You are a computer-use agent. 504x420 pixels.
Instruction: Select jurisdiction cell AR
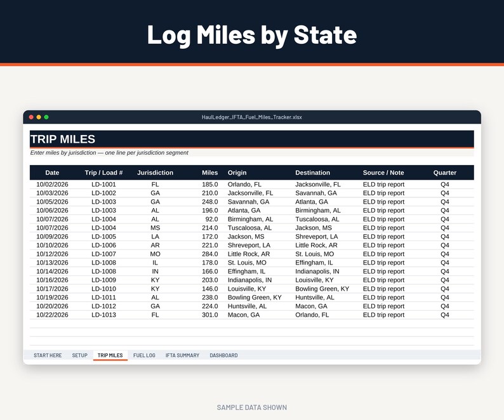156,245
